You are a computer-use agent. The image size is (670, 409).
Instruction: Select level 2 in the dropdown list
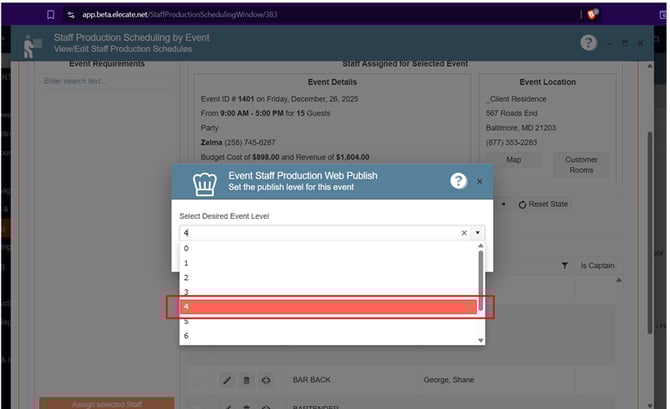(320, 277)
